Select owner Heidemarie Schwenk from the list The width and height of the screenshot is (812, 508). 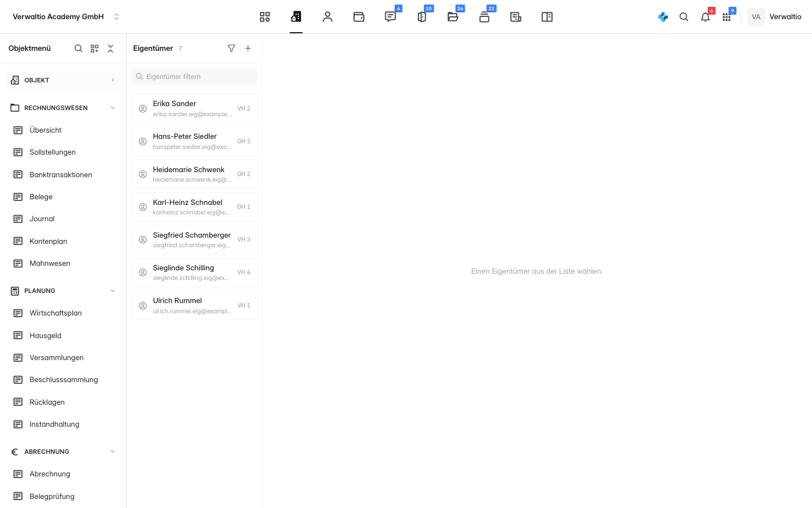[195, 174]
